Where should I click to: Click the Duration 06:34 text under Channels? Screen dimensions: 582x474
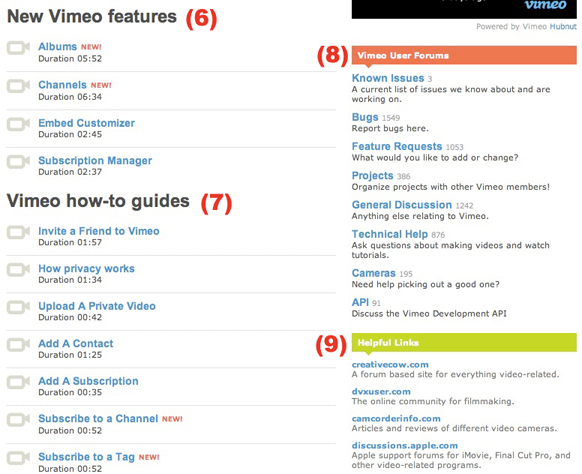[70, 97]
